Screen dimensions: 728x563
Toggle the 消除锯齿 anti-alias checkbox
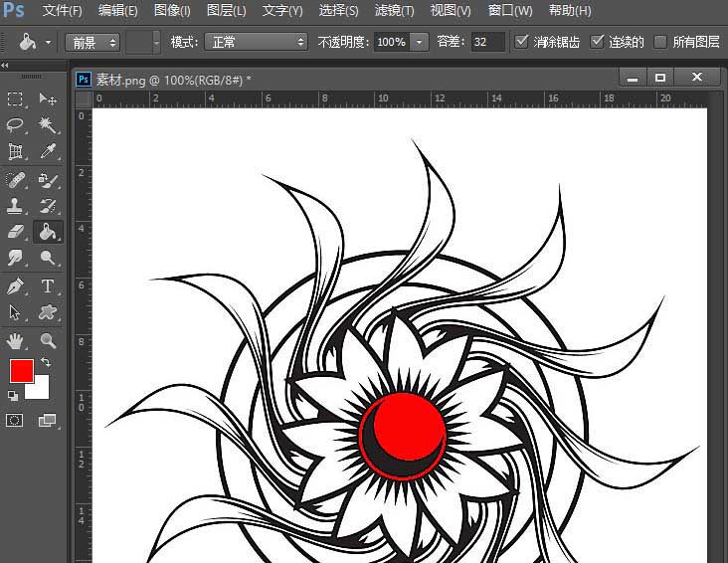(x=522, y=42)
